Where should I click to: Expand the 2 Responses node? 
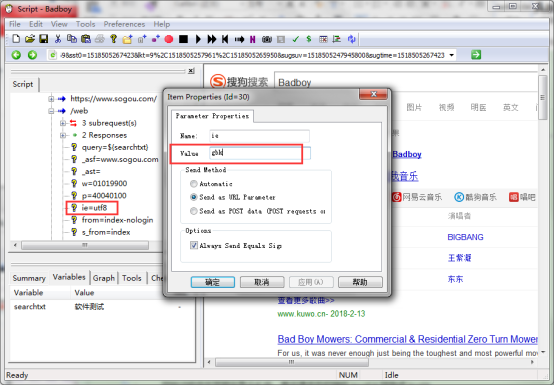pos(63,135)
